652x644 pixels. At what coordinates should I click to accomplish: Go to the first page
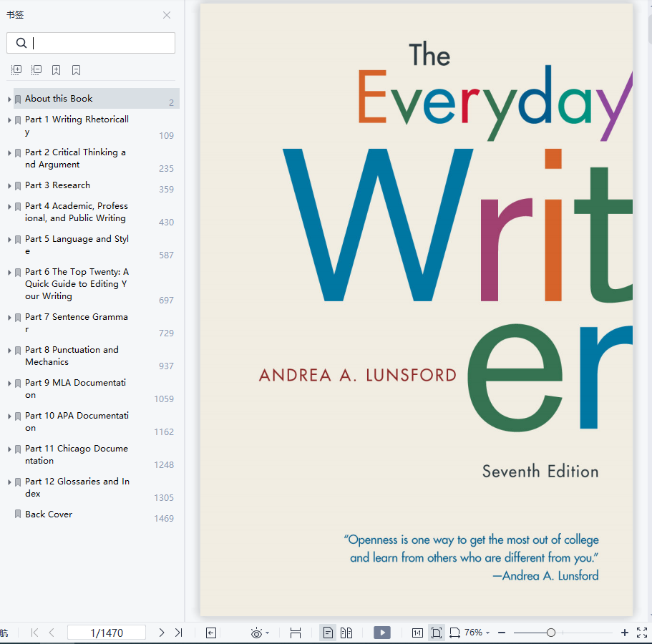coord(34,633)
